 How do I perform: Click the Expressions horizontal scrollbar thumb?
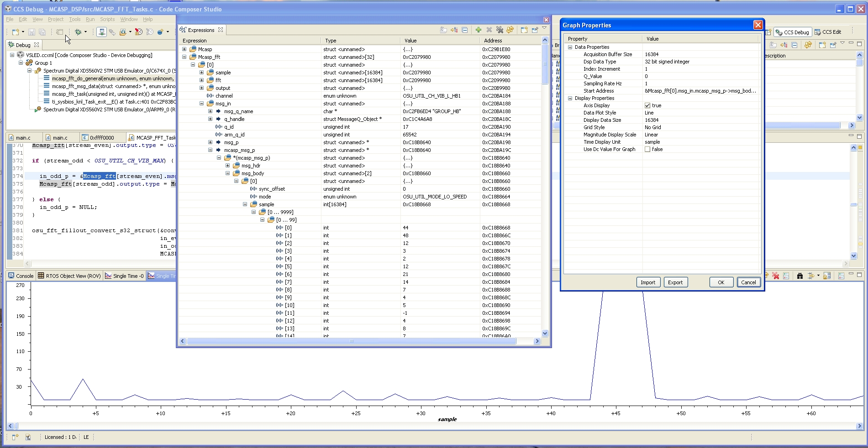pos(351,341)
